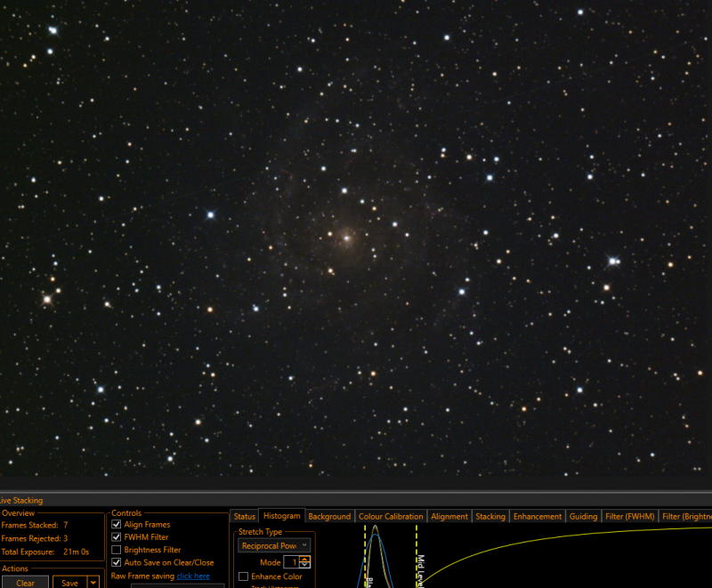Disable the FWHM Filter checkbox

(117, 537)
